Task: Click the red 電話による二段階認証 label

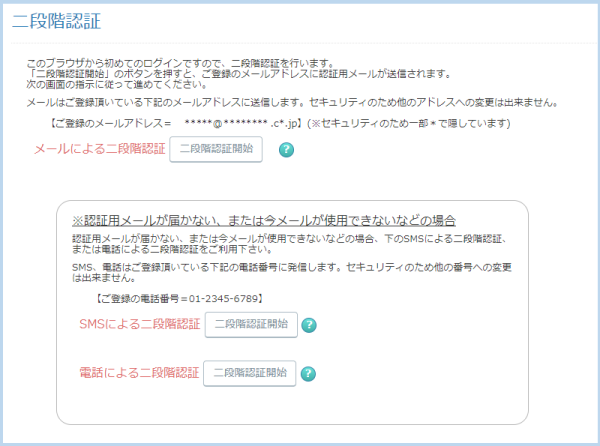Action: [139, 373]
